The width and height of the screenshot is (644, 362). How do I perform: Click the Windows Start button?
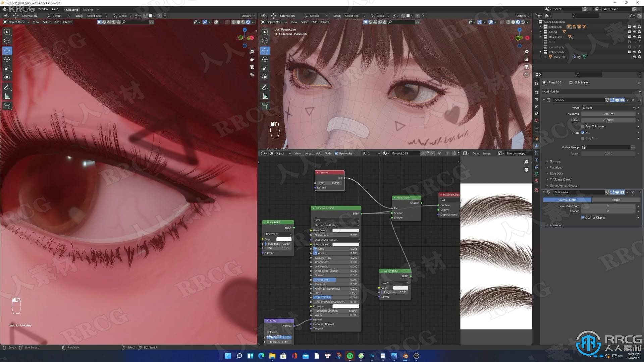click(x=228, y=356)
